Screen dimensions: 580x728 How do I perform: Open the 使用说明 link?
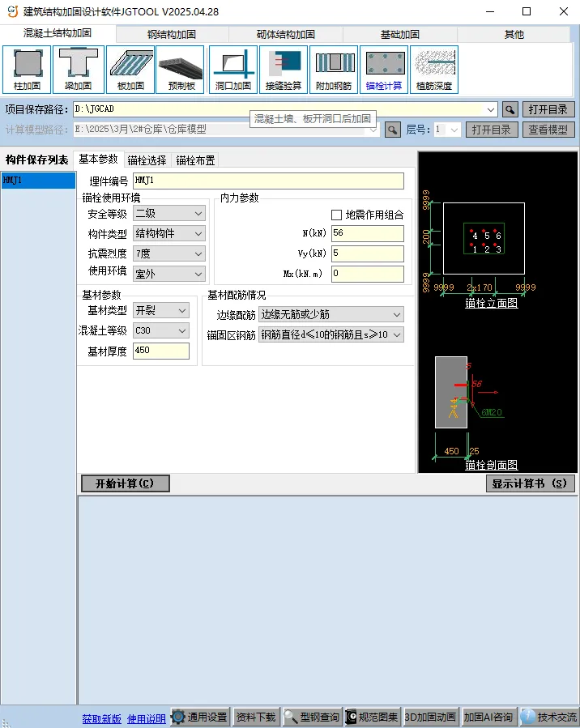pos(147,719)
